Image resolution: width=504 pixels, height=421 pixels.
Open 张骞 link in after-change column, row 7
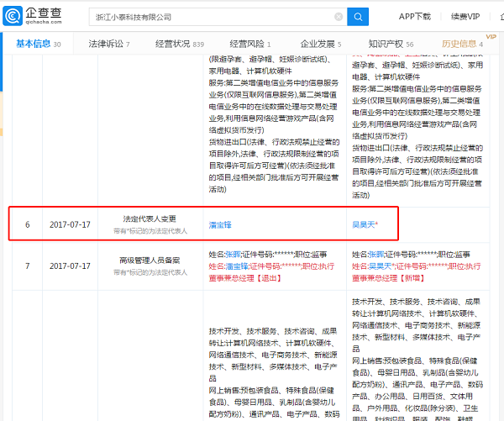pos(375,253)
